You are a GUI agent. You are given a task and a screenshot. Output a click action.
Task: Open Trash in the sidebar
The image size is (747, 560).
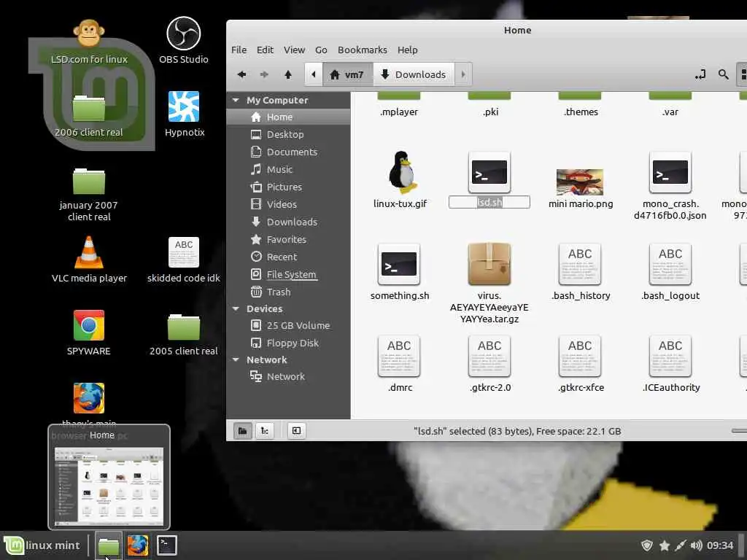(288, 292)
